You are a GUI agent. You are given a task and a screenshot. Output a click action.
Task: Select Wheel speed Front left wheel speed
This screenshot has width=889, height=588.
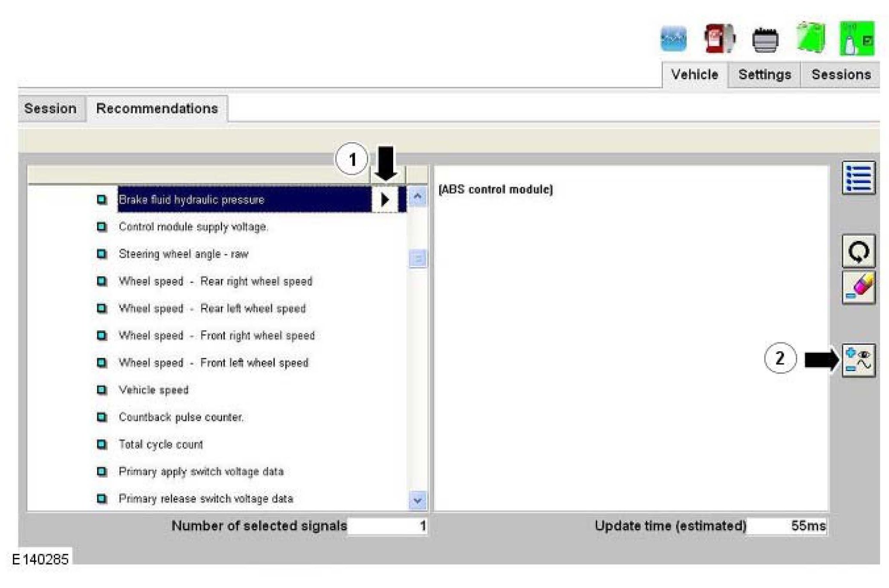214,363
